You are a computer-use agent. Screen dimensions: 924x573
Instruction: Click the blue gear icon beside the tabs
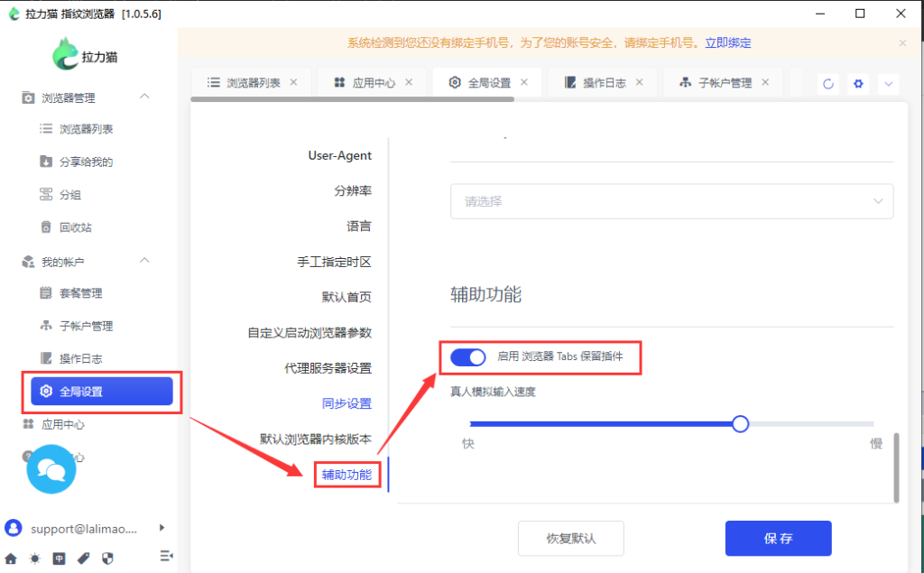click(x=858, y=84)
